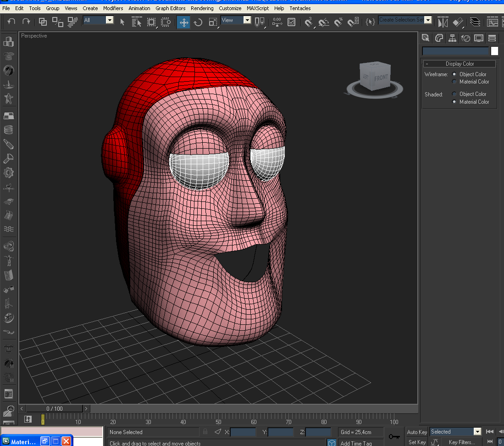Activate the Select and Rotate tool
This screenshot has width=504, height=446.
(x=198, y=22)
